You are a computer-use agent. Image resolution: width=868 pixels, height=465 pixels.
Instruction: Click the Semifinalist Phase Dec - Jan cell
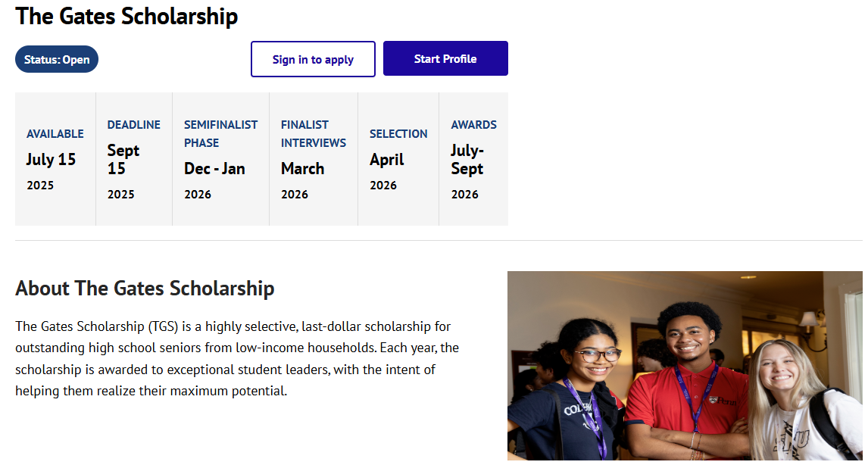(x=221, y=159)
